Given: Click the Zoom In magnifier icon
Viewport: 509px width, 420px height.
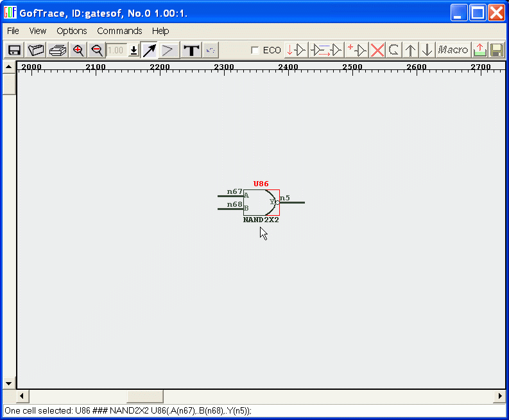Looking at the screenshot, I should pyautogui.click(x=78, y=50).
